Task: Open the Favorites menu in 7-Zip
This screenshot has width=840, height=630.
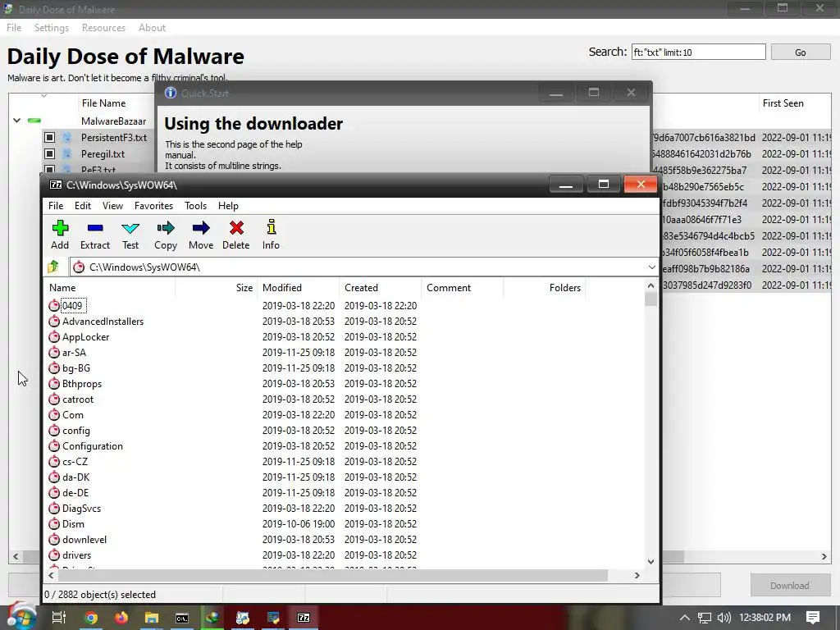Action: [x=153, y=206]
